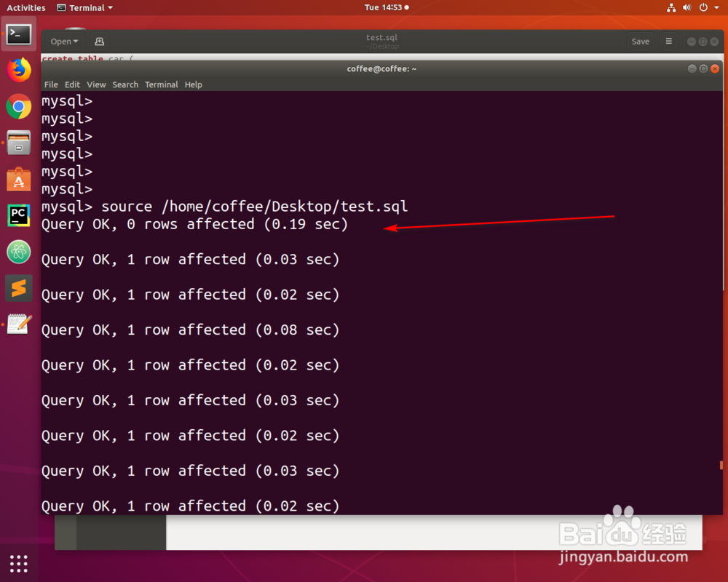Image resolution: width=728 pixels, height=582 pixels.
Task: Open Ubuntu Software from the dock
Action: [x=19, y=179]
